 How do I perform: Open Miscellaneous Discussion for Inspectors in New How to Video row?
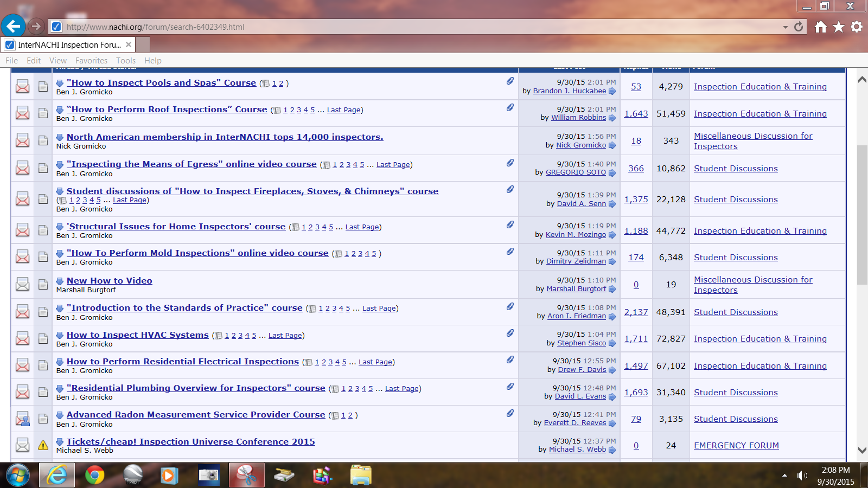[753, 285]
